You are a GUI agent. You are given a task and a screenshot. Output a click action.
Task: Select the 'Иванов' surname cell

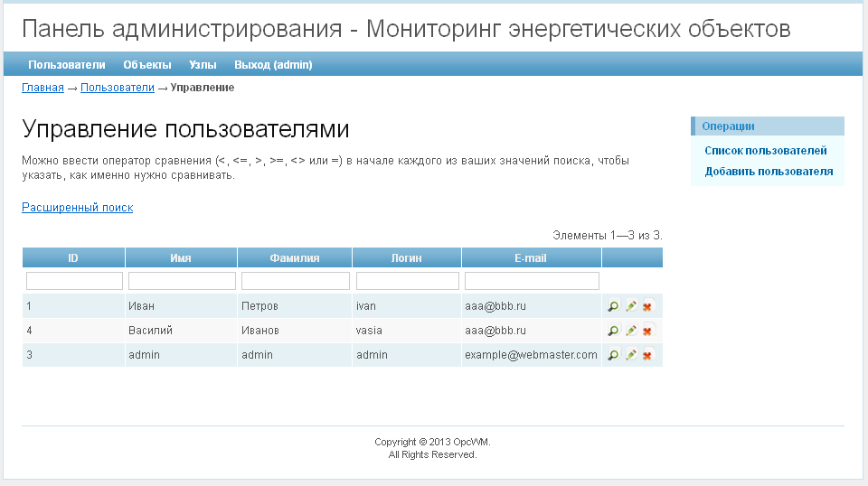tap(295, 330)
